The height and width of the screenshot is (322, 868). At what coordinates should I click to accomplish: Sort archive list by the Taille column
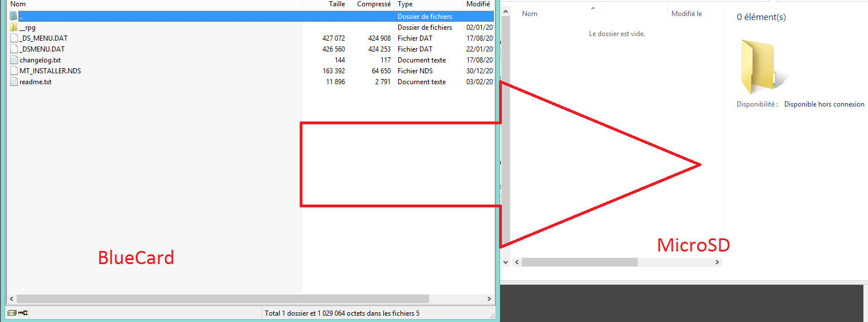click(x=337, y=4)
